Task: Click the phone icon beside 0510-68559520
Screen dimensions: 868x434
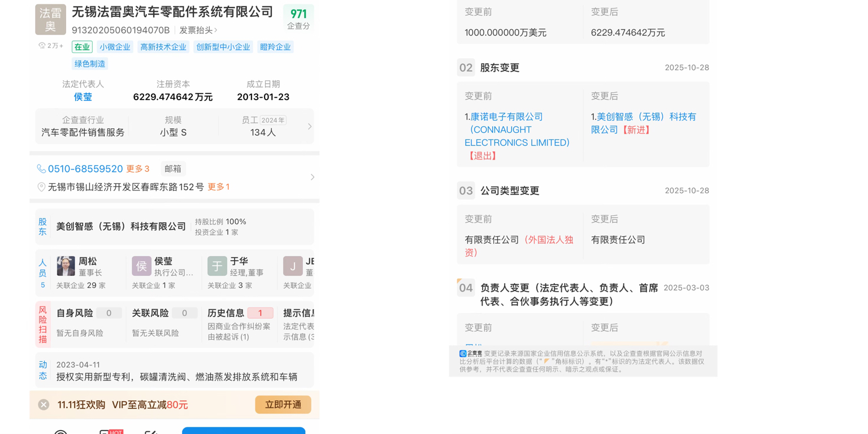Action: (41, 169)
